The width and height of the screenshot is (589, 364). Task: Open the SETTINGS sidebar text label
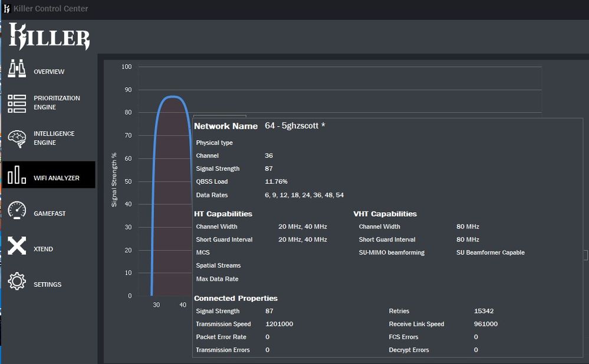coord(47,284)
